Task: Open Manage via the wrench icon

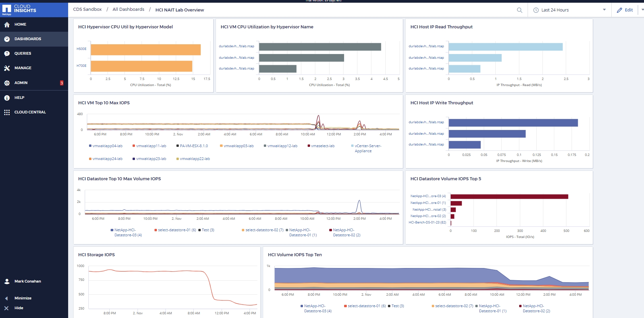Action: (7, 68)
